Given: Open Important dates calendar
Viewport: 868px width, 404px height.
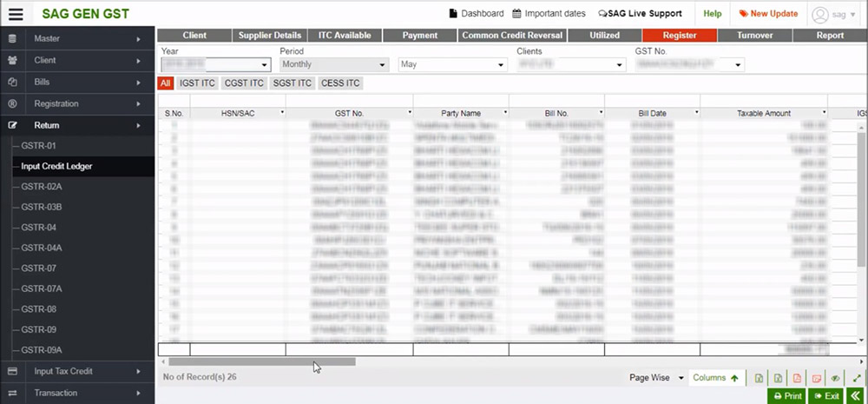Looking at the screenshot, I should tap(550, 14).
